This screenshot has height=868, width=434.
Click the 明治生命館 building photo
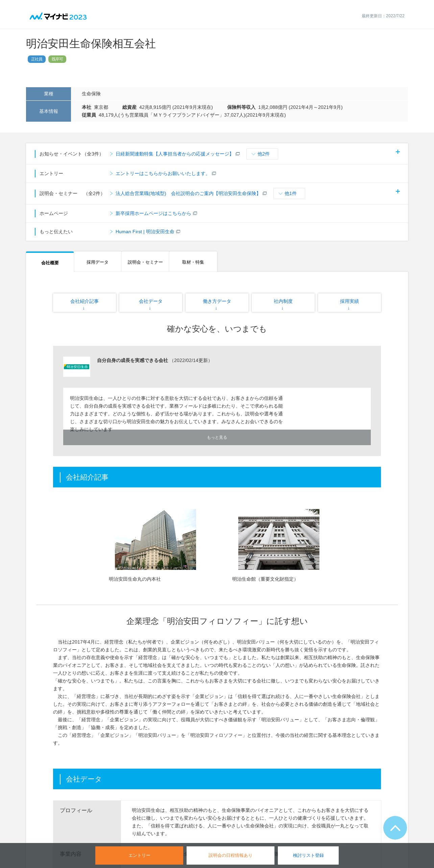click(x=279, y=539)
